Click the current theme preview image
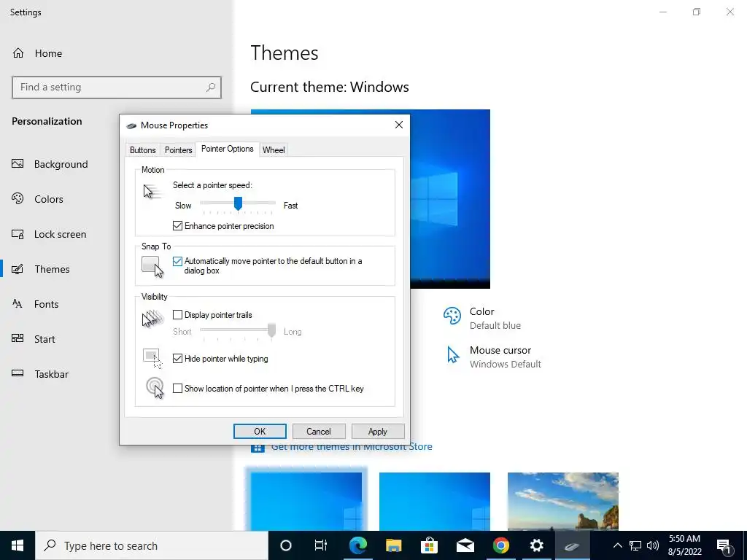 [449, 199]
